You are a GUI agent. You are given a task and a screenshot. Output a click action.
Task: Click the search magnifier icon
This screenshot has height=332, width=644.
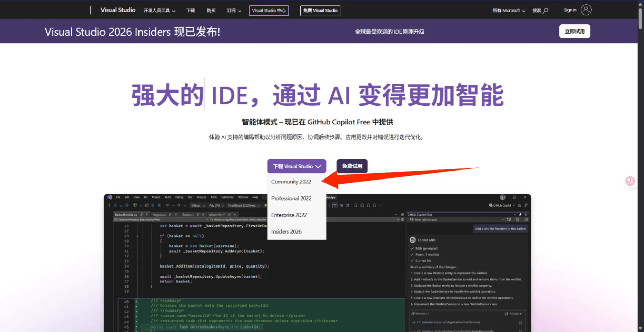pos(546,10)
